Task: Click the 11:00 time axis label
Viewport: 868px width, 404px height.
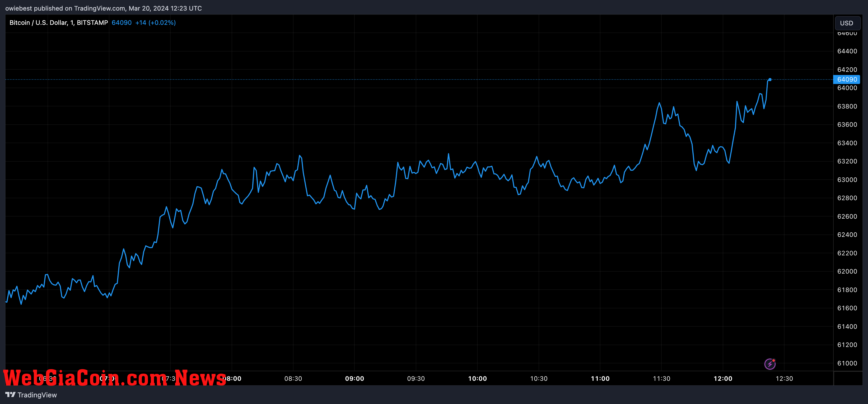Action: 600,378
